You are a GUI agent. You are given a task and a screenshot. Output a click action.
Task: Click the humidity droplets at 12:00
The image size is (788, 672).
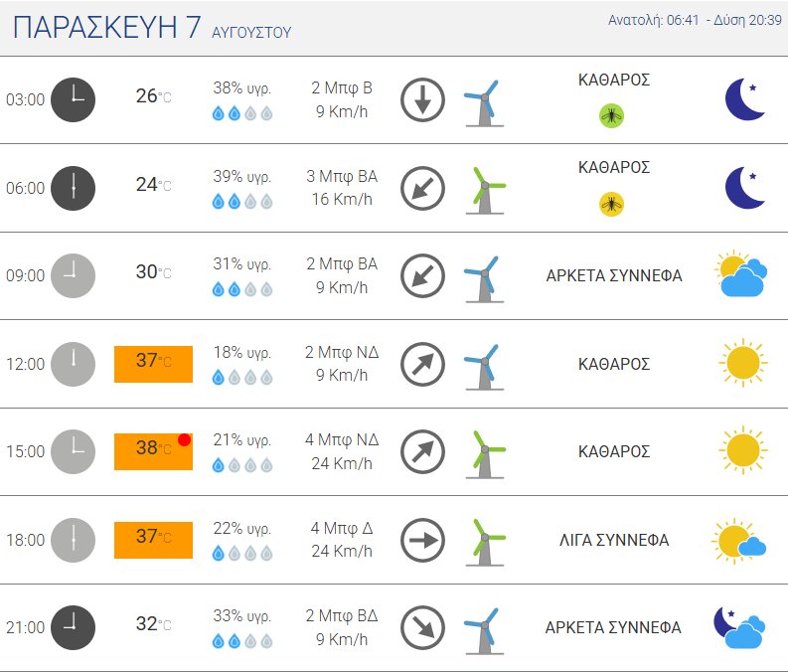tap(242, 377)
